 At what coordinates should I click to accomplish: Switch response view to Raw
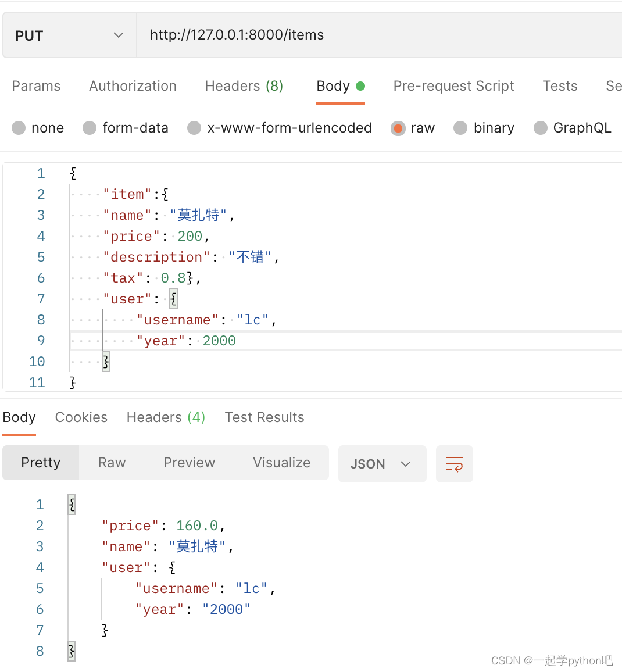112,463
